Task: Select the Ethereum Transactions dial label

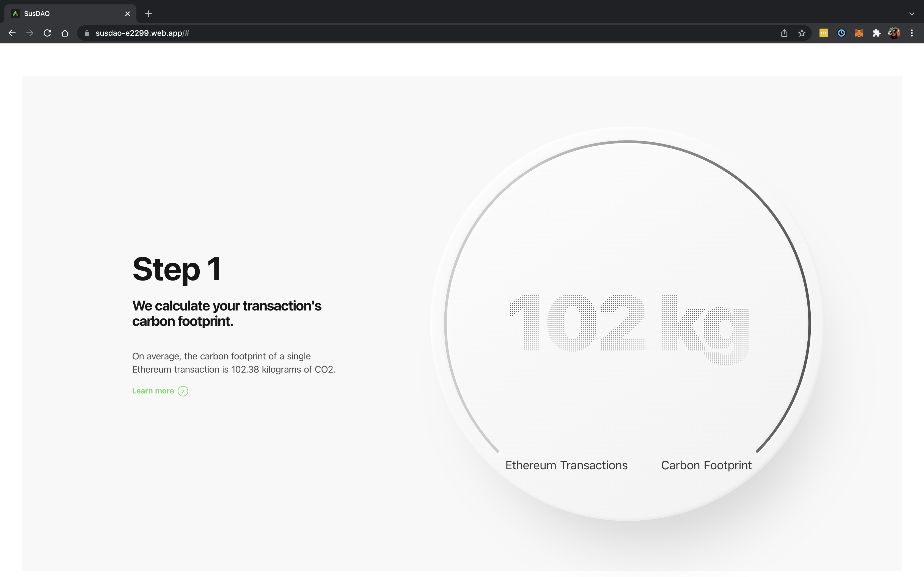Action: [x=566, y=465]
